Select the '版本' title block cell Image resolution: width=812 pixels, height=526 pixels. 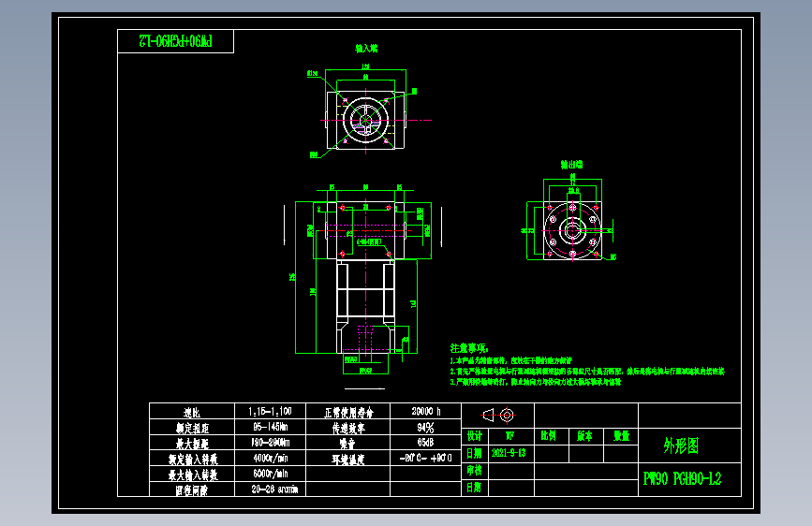point(584,436)
